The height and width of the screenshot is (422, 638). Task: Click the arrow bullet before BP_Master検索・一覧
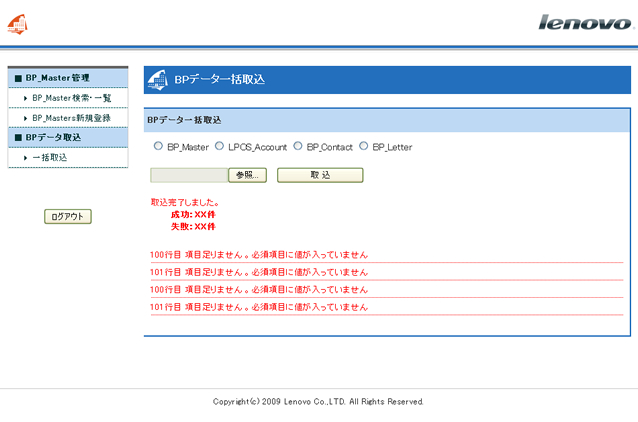pos(25,98)
